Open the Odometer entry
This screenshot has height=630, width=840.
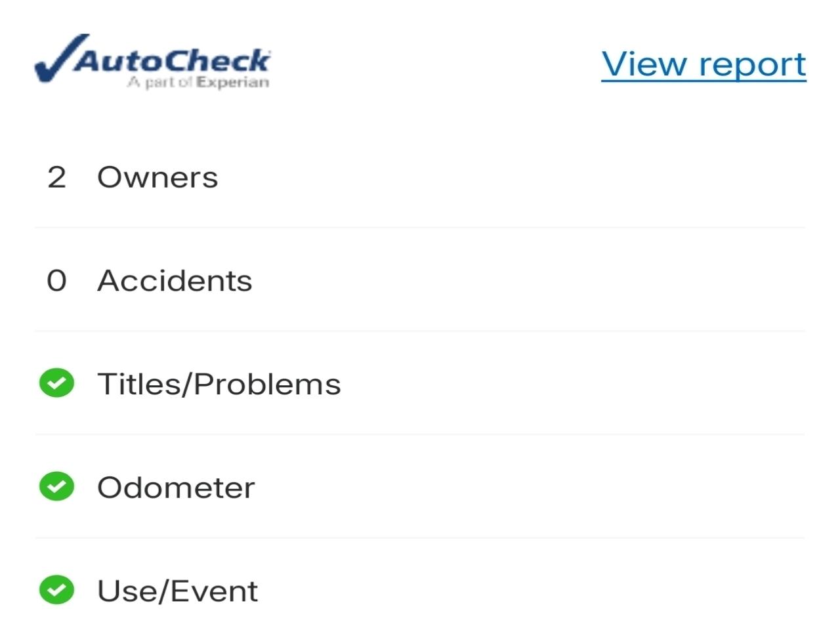tap(176, 488)
